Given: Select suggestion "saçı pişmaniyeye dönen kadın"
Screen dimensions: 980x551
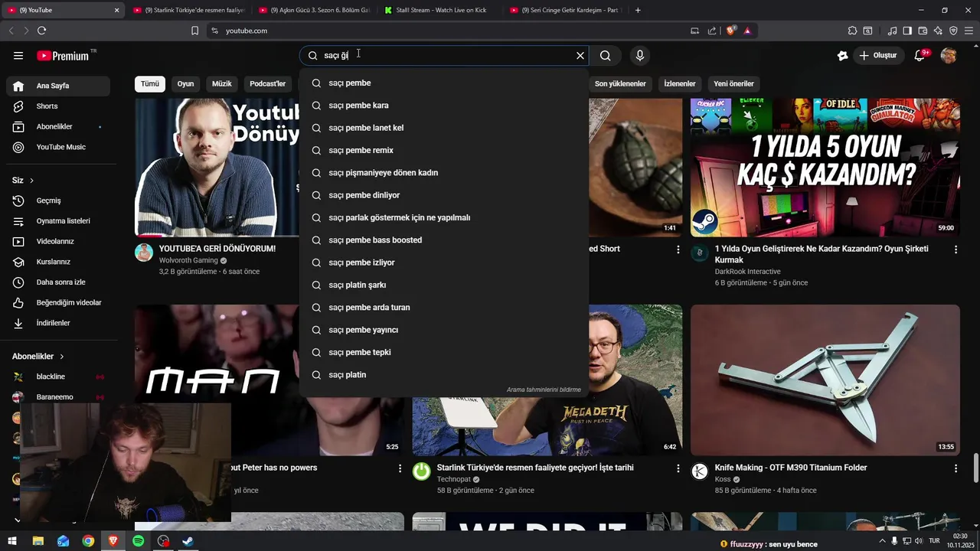Looking at the screenshot, I should pos(444,173).
